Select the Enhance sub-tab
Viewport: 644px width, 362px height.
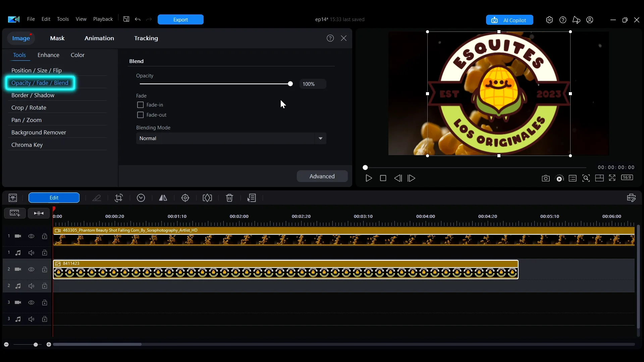(x=48, y=55)
